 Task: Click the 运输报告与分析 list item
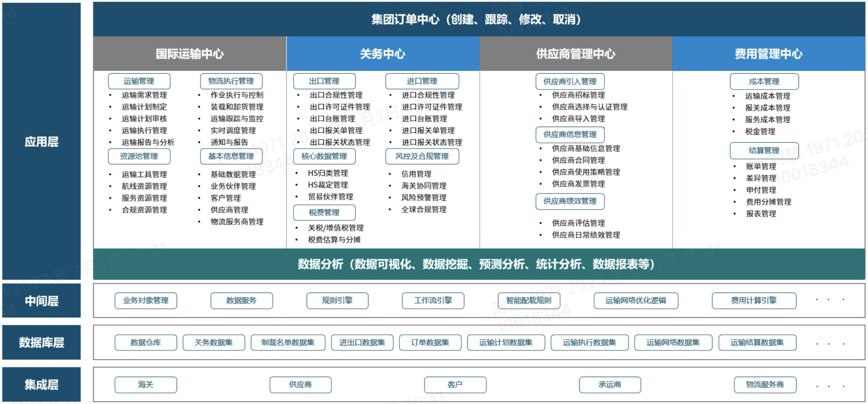coord(148,142)
